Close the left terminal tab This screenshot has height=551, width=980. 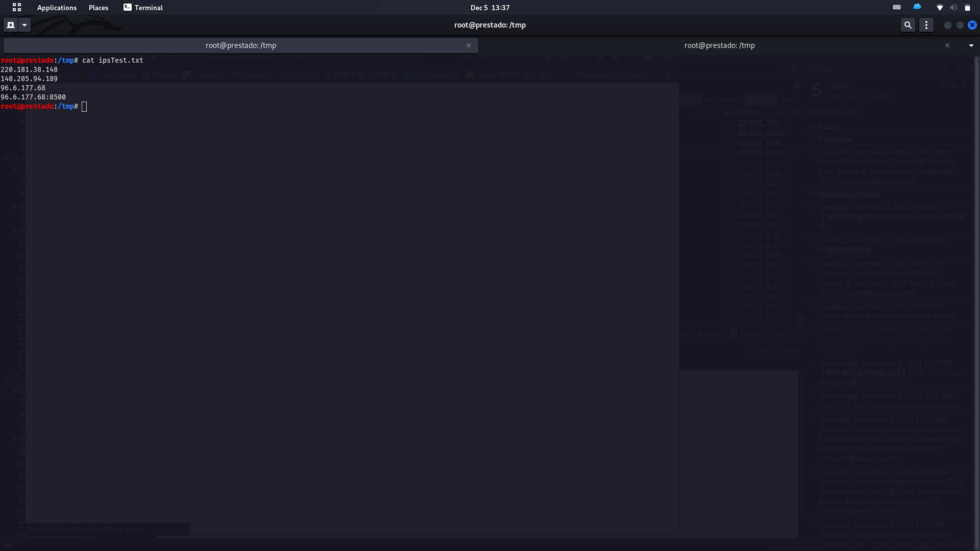(468, 45)
